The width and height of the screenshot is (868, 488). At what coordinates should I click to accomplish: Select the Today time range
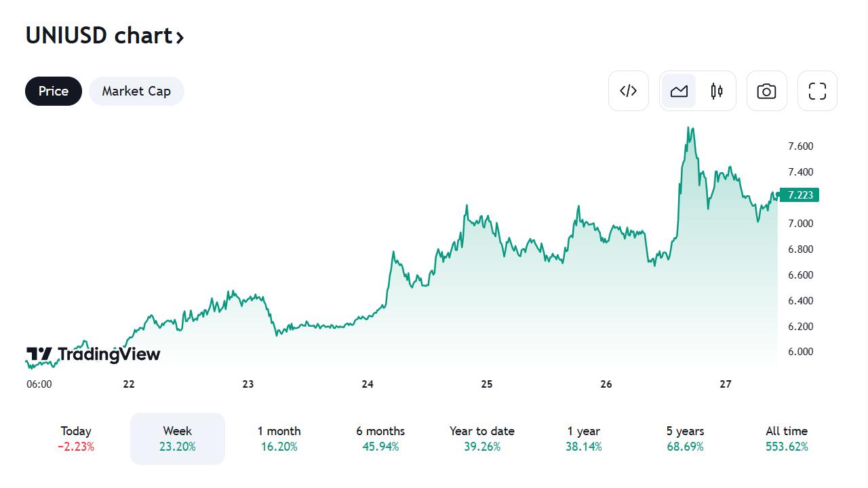pyautogui.click(x=76, y=439)
